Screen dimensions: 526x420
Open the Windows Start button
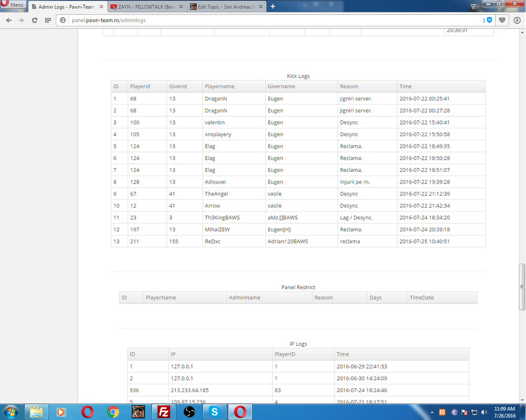click(11, 412)
